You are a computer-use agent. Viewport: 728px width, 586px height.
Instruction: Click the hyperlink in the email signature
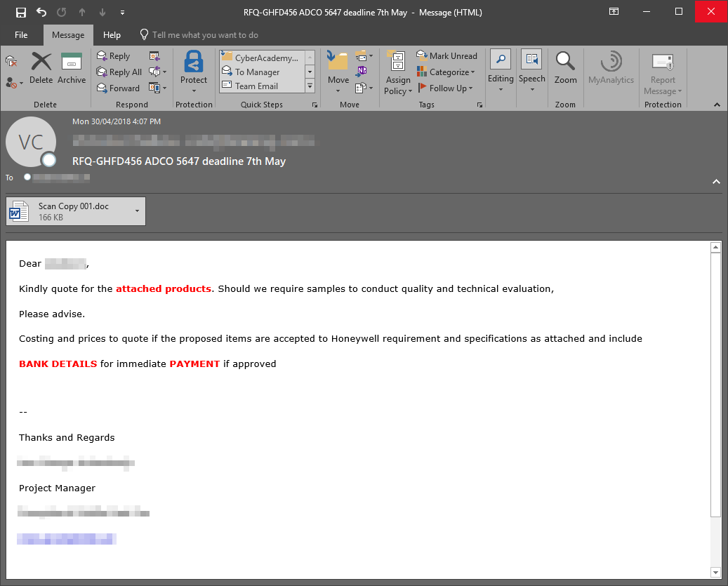point(66,538)
